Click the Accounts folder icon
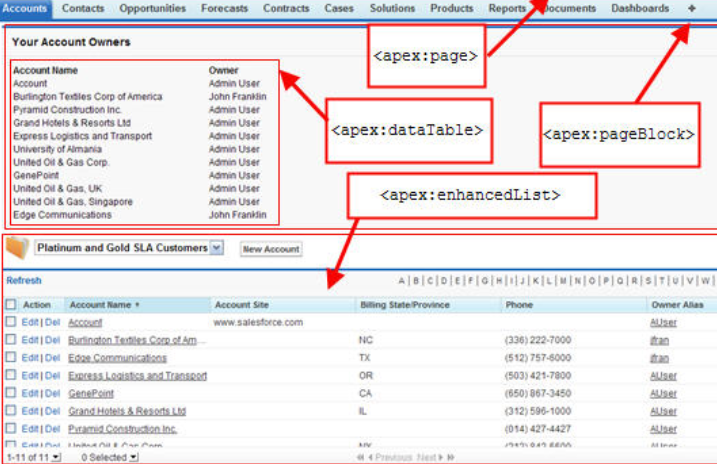This screenshot has width=717, height=464. point(16,248)
